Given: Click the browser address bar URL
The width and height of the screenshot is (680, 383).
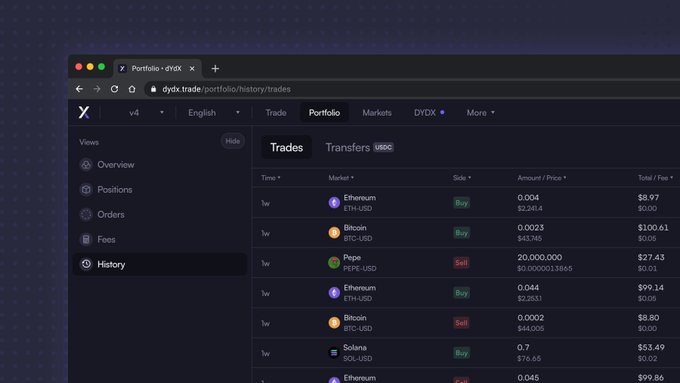Looking at the screenshot, I should [226, 89].
